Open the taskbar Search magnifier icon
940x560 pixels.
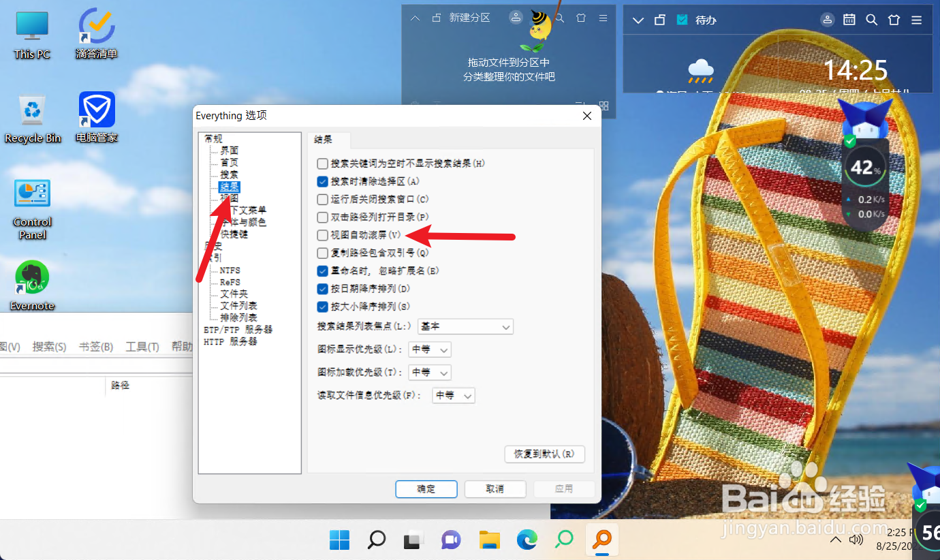(x=376, y=540)
